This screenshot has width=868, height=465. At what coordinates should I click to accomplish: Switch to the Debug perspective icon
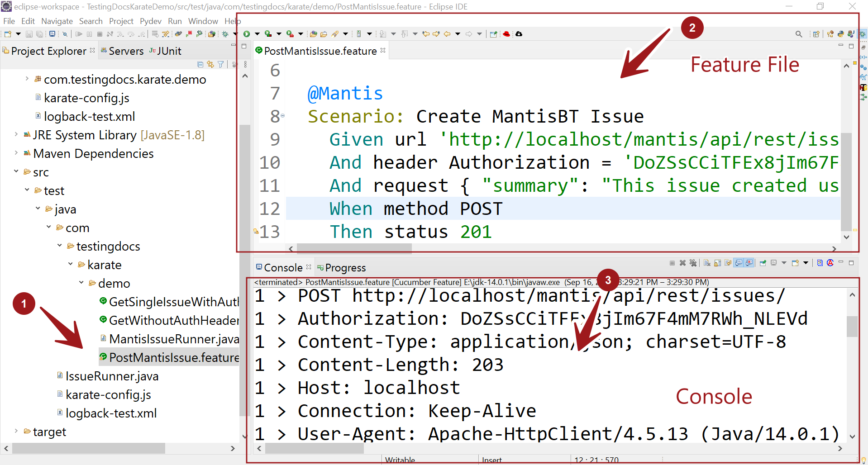[x=863, y=34]
